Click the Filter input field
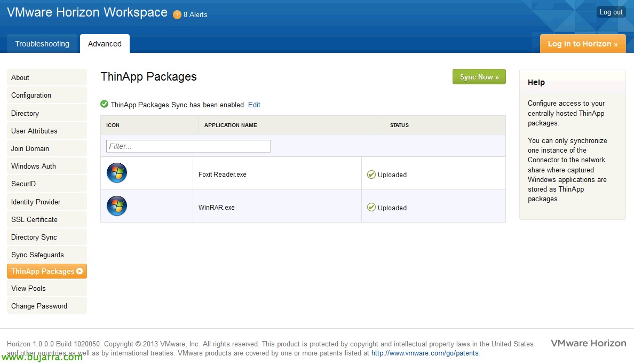Image resolution: width=634 pixels, height=364 pixels. (x=188, y=146)
